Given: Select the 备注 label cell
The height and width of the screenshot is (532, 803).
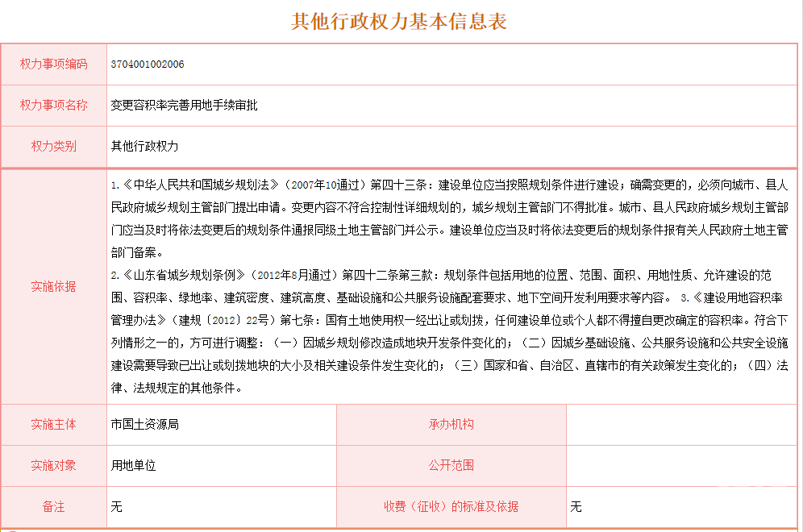Looking at the screenshot, I should [x=53, y=506].
